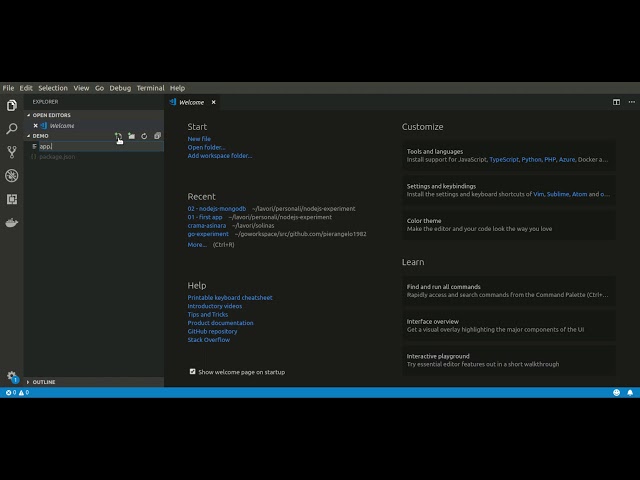Open the Color theme card
This screenshot has height=480, width=640.
[x=509, y=224]
